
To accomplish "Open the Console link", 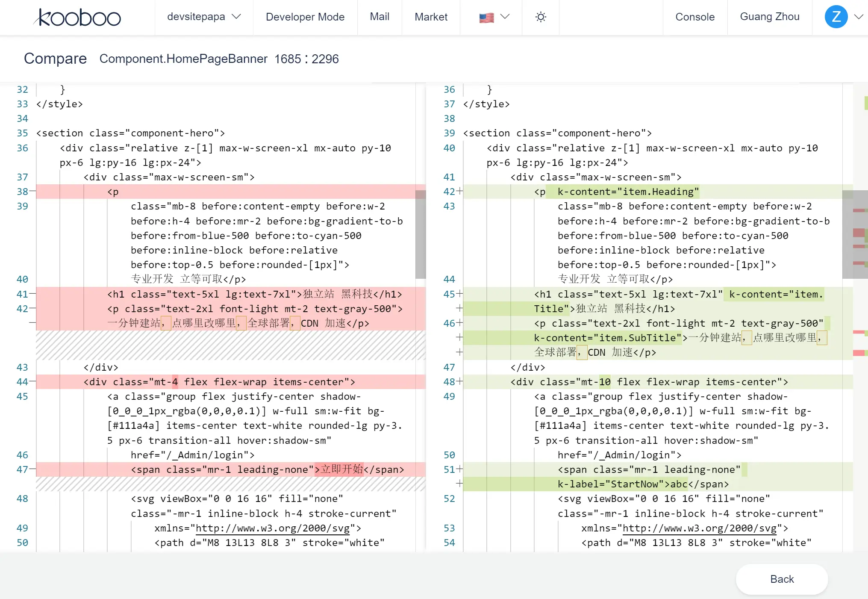I will [694, 17].
